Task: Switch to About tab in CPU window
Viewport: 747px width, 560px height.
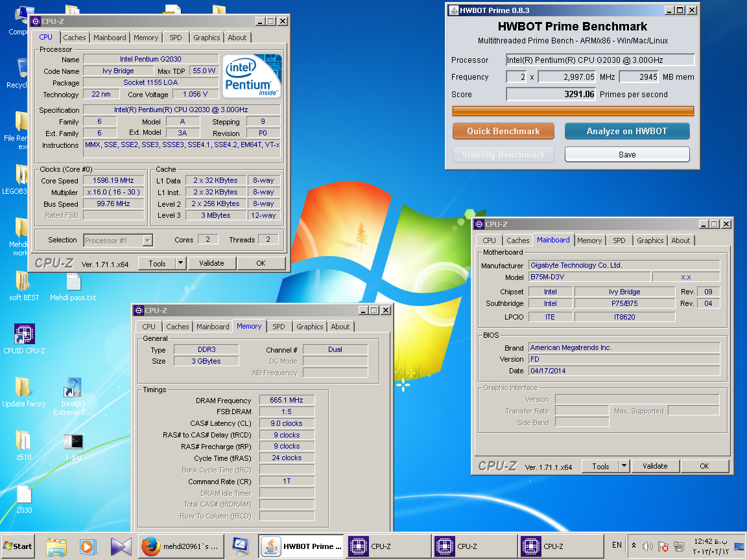Action: tap(237, 38)
